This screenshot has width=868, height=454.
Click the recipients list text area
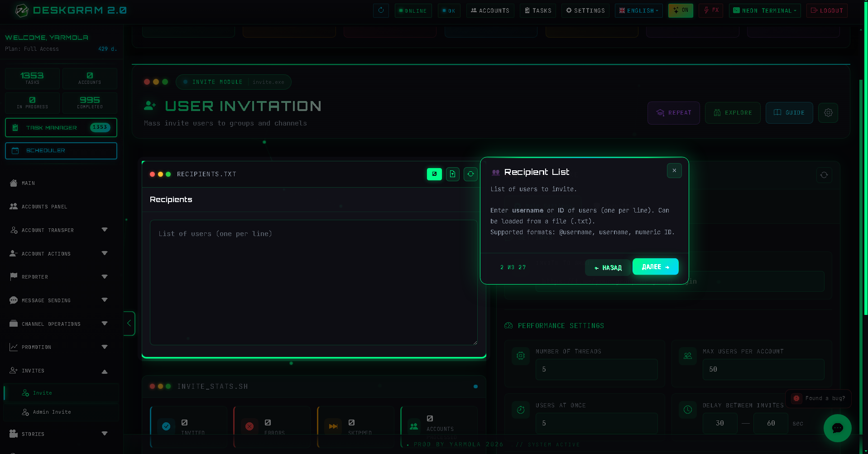[x=313, y=283]
